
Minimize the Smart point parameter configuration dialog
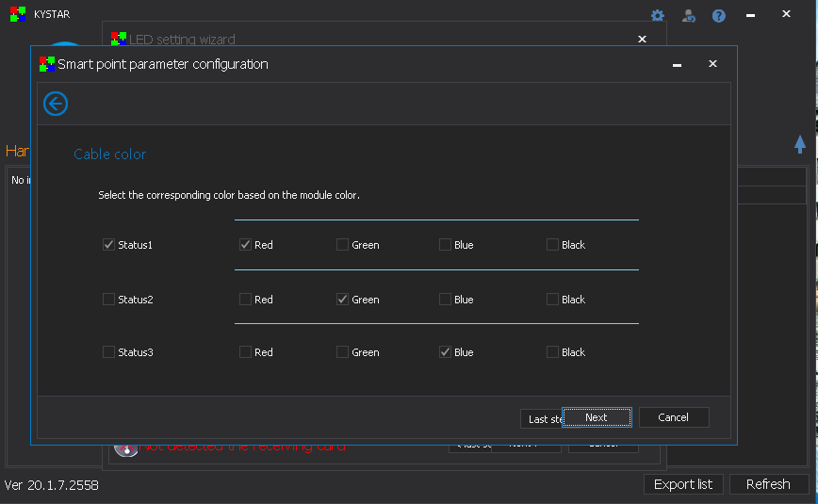pyautogui.click(x=677, y=64)
